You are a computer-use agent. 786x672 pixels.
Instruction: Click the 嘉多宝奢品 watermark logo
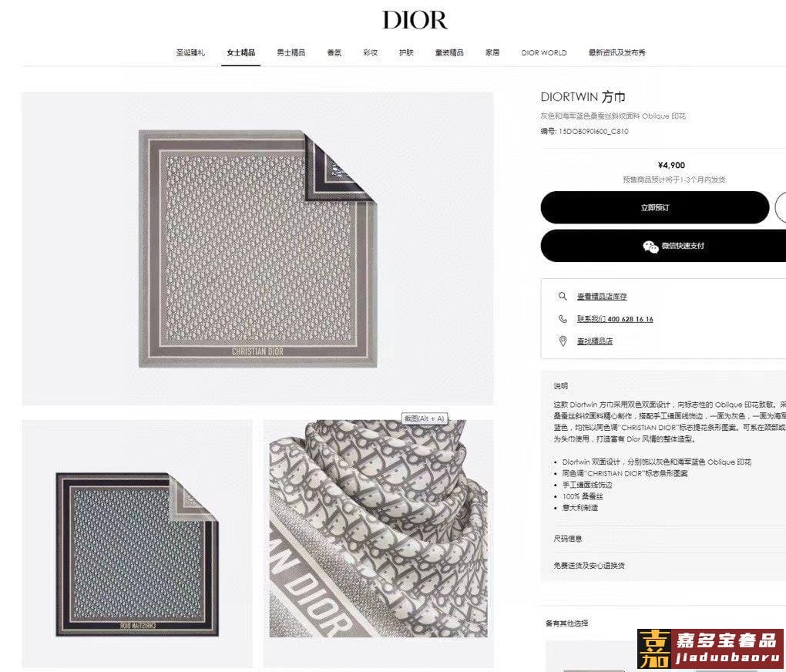710,649
